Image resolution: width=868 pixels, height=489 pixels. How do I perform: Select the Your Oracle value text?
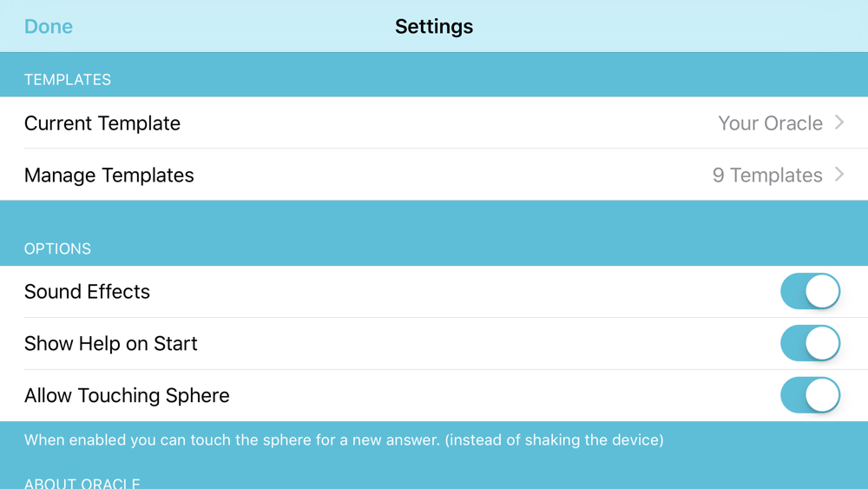click(x=770, y=123)
